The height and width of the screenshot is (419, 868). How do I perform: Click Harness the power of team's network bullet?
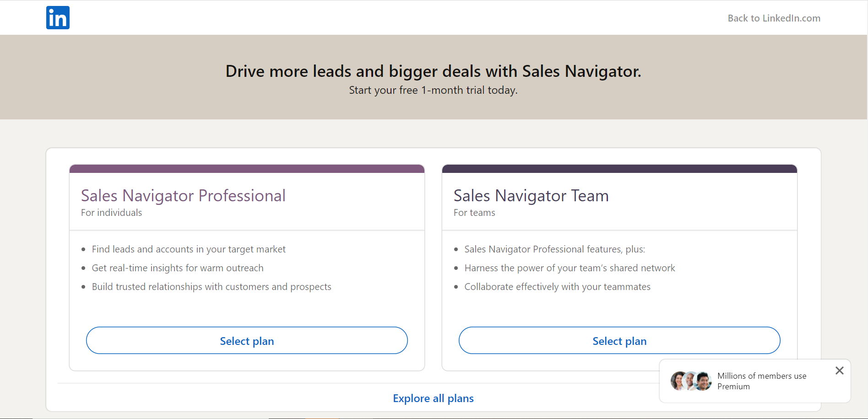tap(570, 268)
